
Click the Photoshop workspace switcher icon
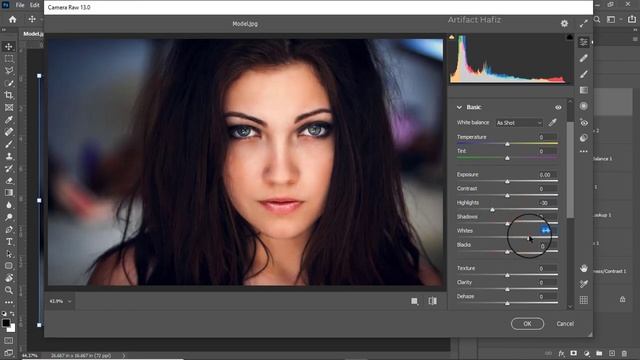[611, 19]
